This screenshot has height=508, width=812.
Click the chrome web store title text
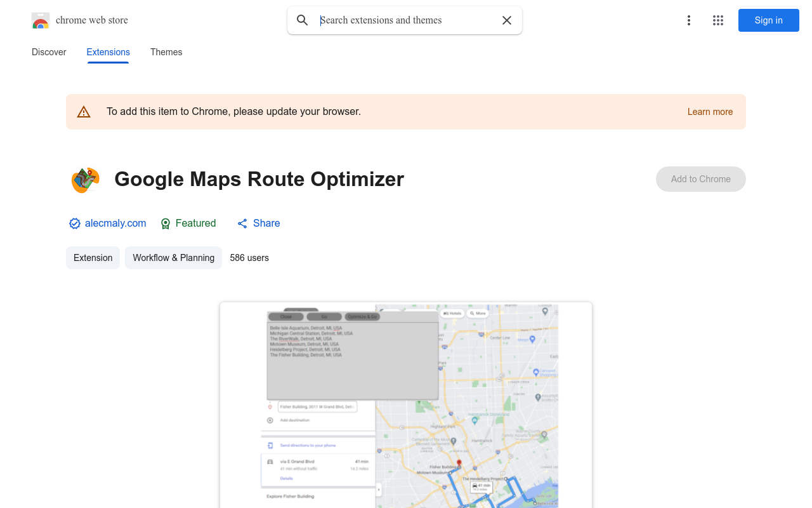(92, 20)
